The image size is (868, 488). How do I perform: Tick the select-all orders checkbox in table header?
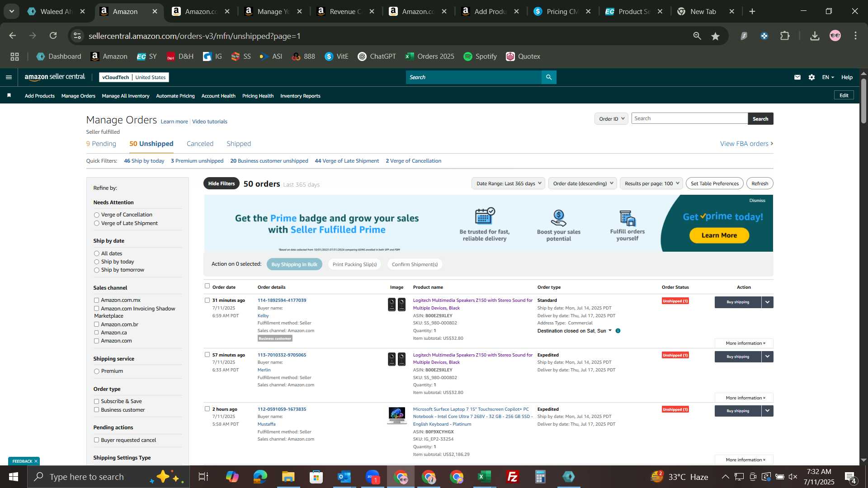(207, 286)
